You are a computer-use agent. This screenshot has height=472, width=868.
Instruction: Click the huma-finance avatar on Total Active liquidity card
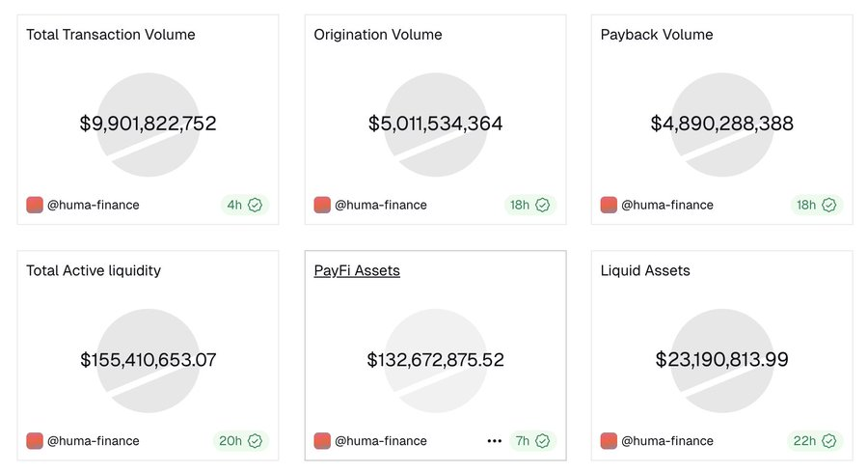[35, 441]
